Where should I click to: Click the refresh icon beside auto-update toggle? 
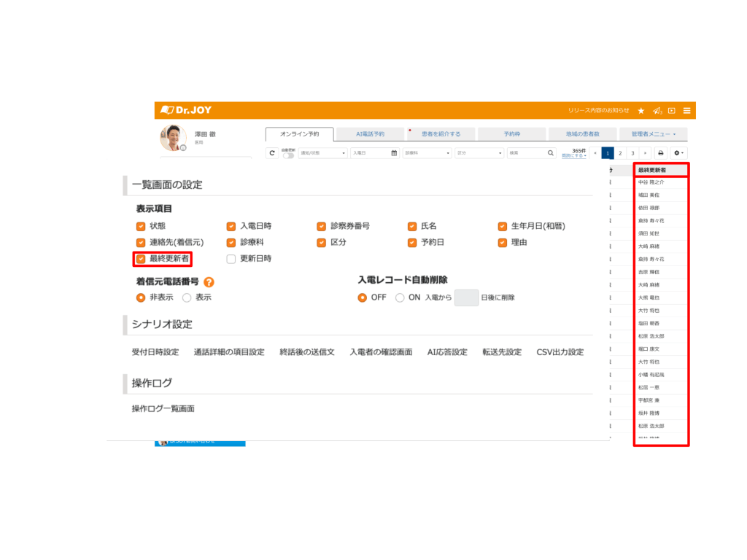pos(272,153)
